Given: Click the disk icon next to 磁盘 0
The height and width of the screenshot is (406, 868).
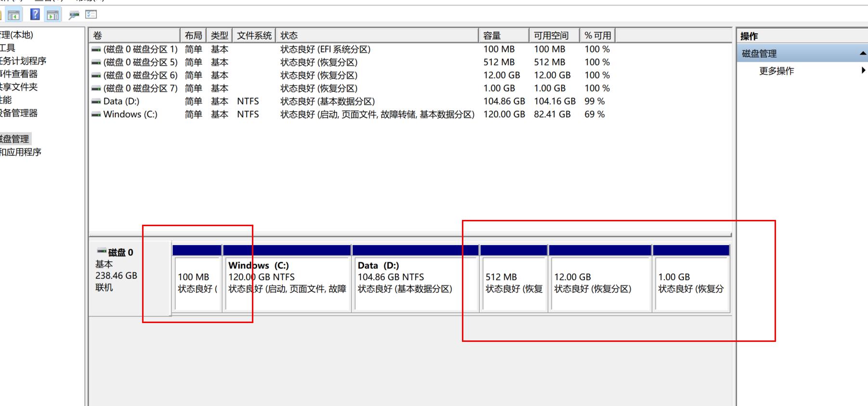Looking at the screenshot, I should 102,251.
